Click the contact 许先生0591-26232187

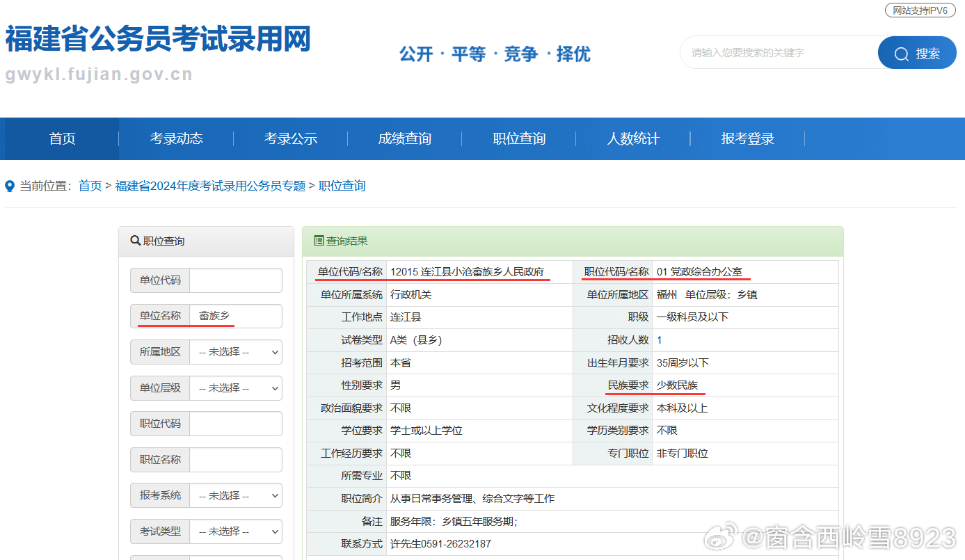(x=440, y=544)
